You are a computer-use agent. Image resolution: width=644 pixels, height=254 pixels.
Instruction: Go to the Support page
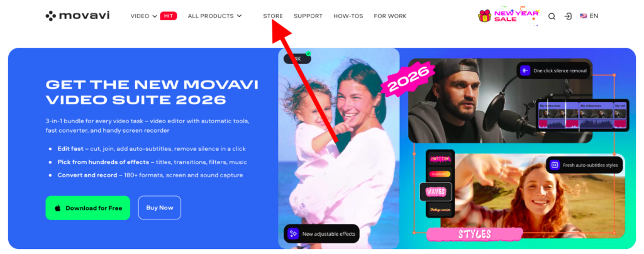308,16
